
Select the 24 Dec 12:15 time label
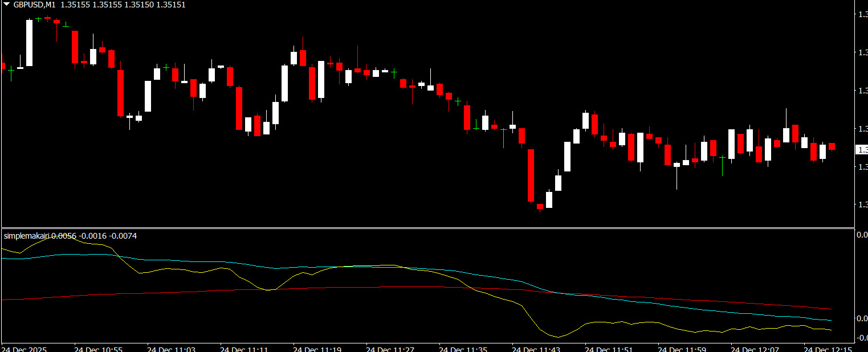pyautogui.click(x=828, y=347)
